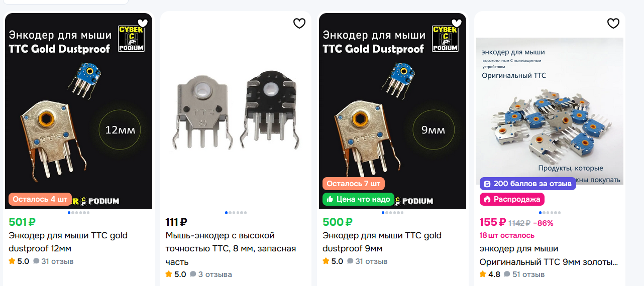Favorite the 8 мм encoder with heart icon

(299, 23)
